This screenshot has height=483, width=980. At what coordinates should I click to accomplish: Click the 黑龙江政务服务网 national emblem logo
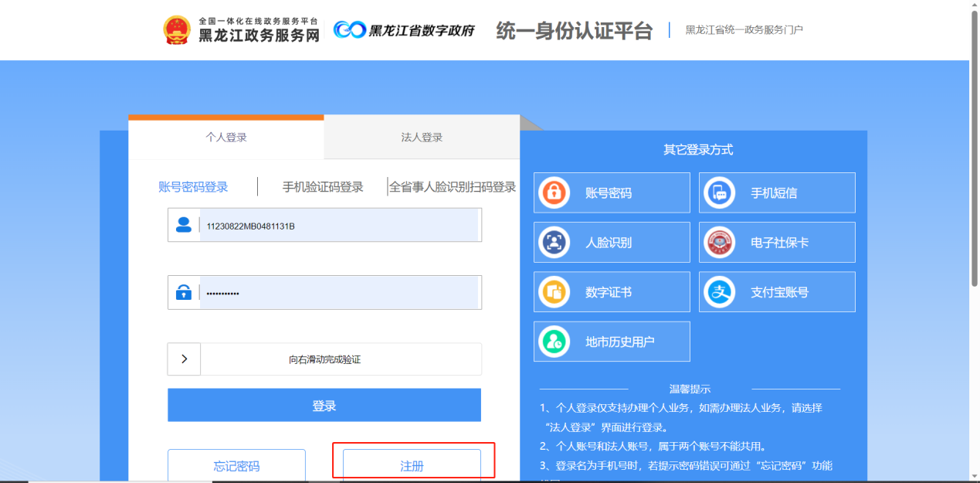click(177, 30)
